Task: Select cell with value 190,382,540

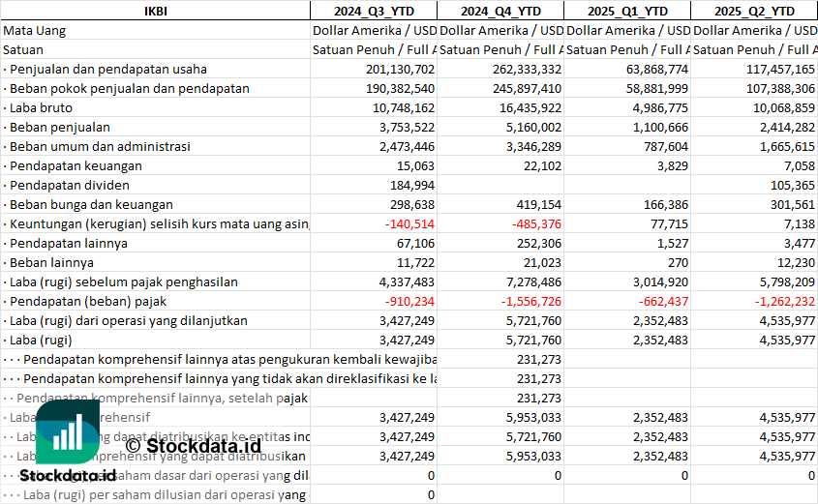Action: [374, 88]
